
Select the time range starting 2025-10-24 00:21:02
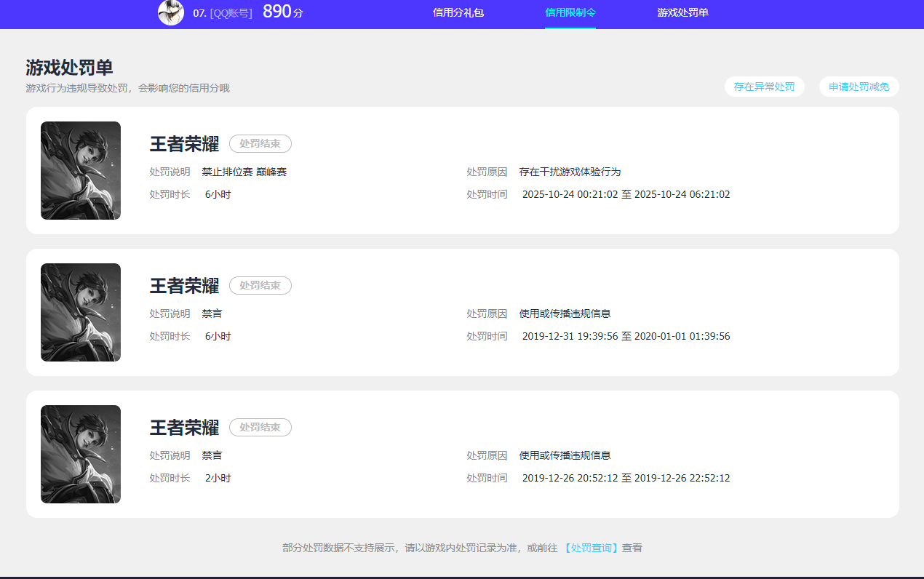tap(626, 194)
